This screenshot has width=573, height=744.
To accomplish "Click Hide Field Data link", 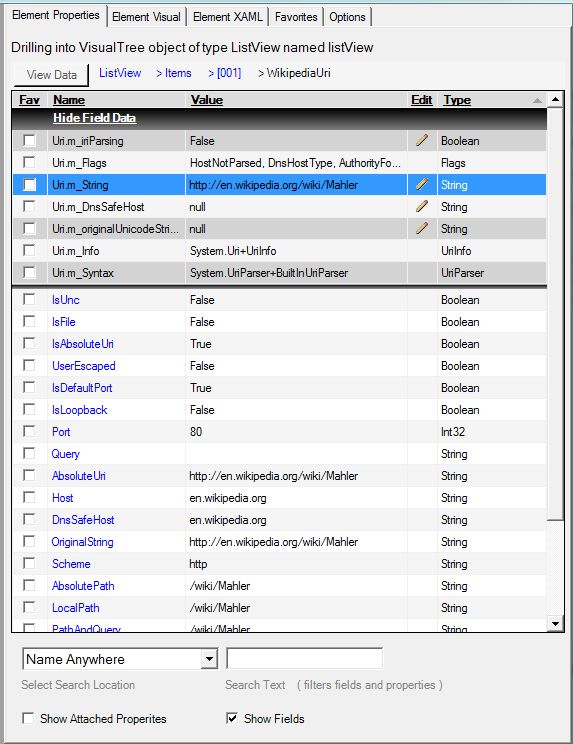I will pos(94,118).
